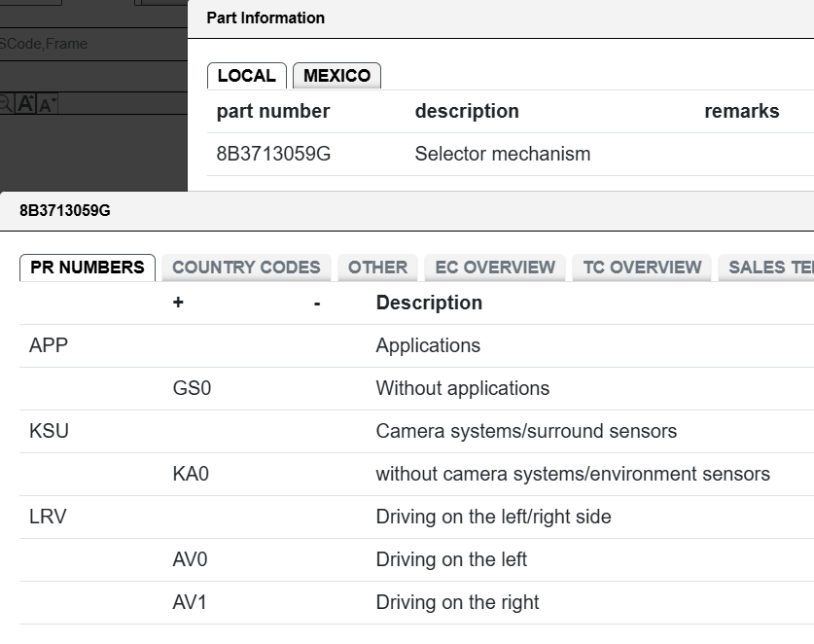Open the MEXICO tab
Screen dimensions: 814x644
[336, 76]
